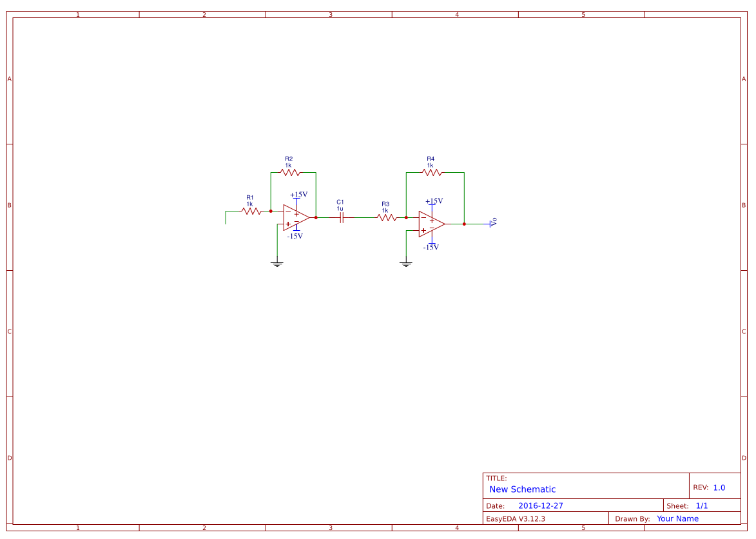756x539 pixels.
Task: Click the date 2016-12-27 field
Action: [541, 505]
